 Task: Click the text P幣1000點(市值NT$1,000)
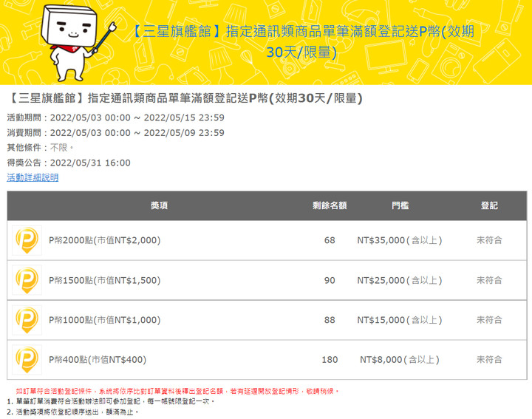point(104,320)
